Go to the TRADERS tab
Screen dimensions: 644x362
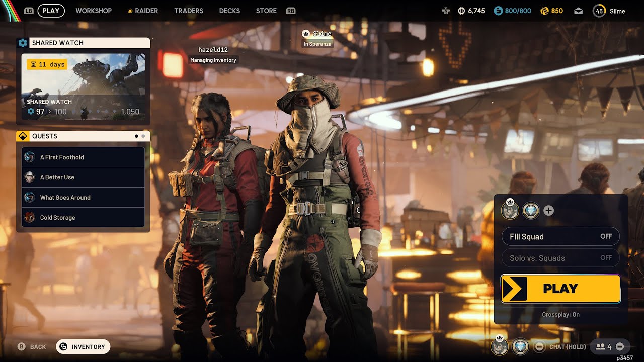(x=189, y=11)
